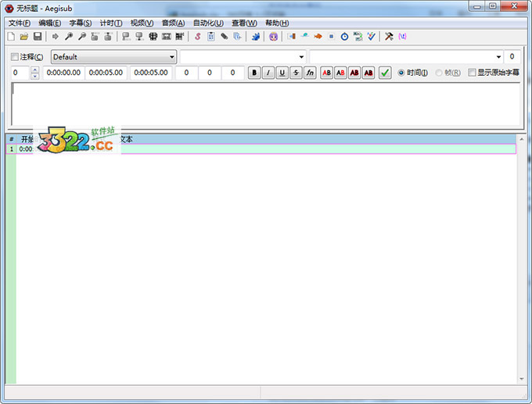This screenshot has height=404, width=532.
Task: Increase the layer number
Action: point(35,70)
